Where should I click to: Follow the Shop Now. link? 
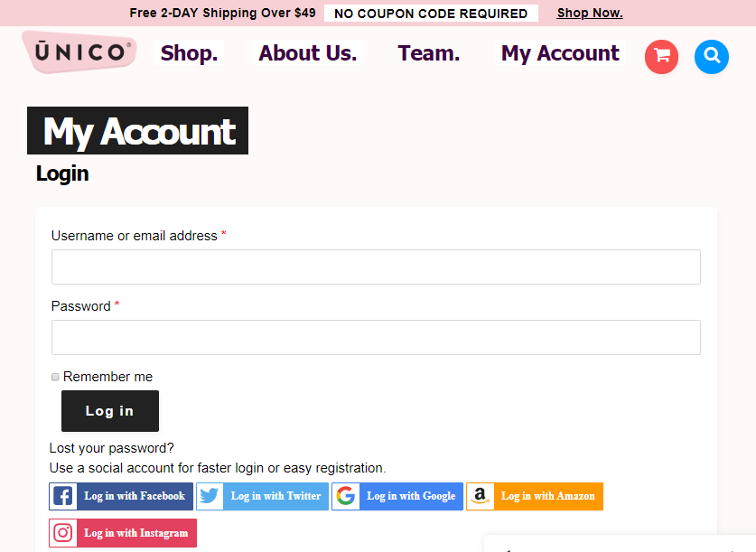coord(589,13)
